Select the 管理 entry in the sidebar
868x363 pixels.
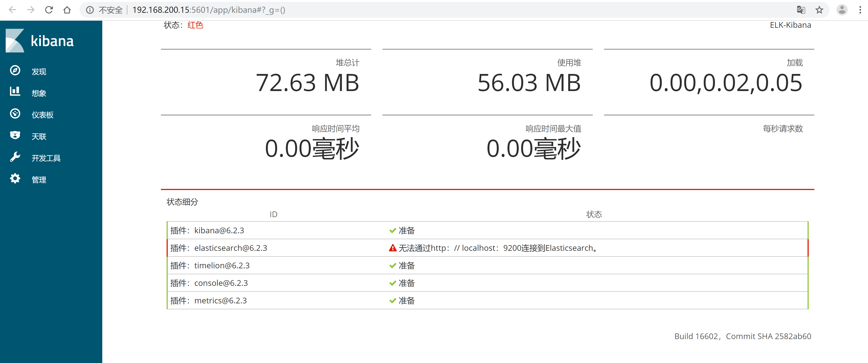tap(39, 179)
